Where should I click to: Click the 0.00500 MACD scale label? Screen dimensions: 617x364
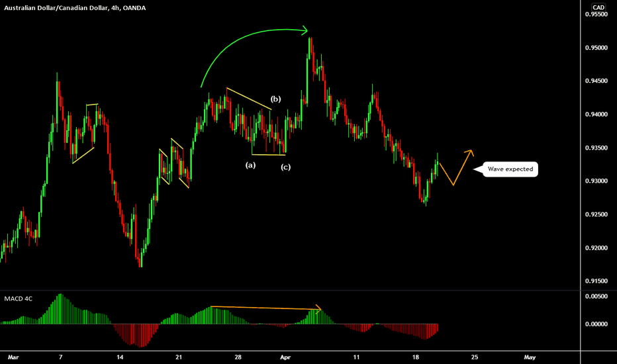[x=596, y=296]
